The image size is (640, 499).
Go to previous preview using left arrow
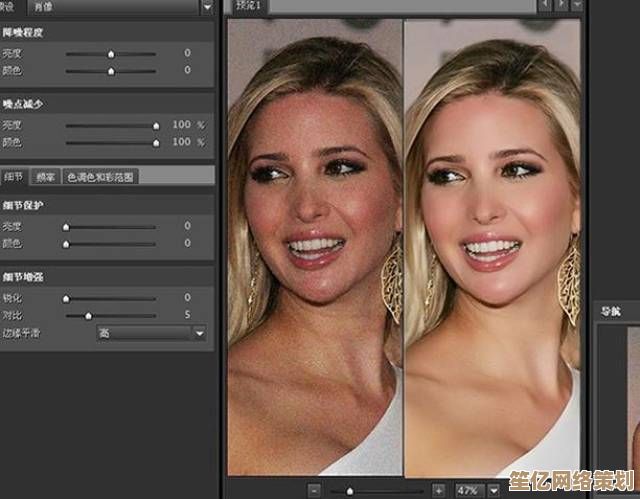pos(543,6)
